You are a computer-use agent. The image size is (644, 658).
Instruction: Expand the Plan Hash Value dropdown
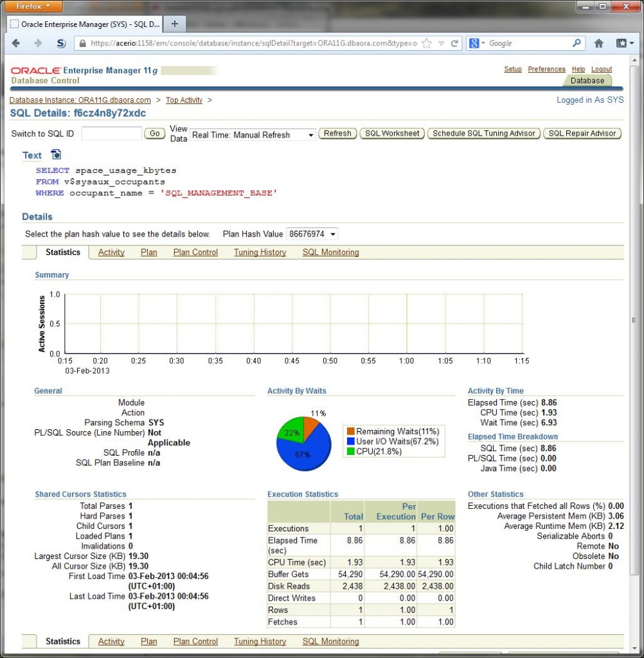[x=312, y=234]
